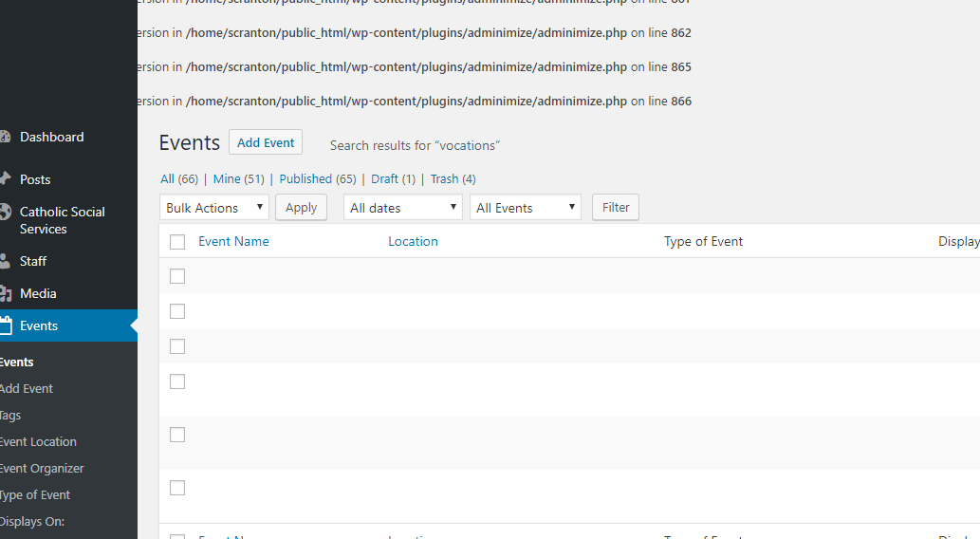Check the first event row checkbox

click(177, 276)
